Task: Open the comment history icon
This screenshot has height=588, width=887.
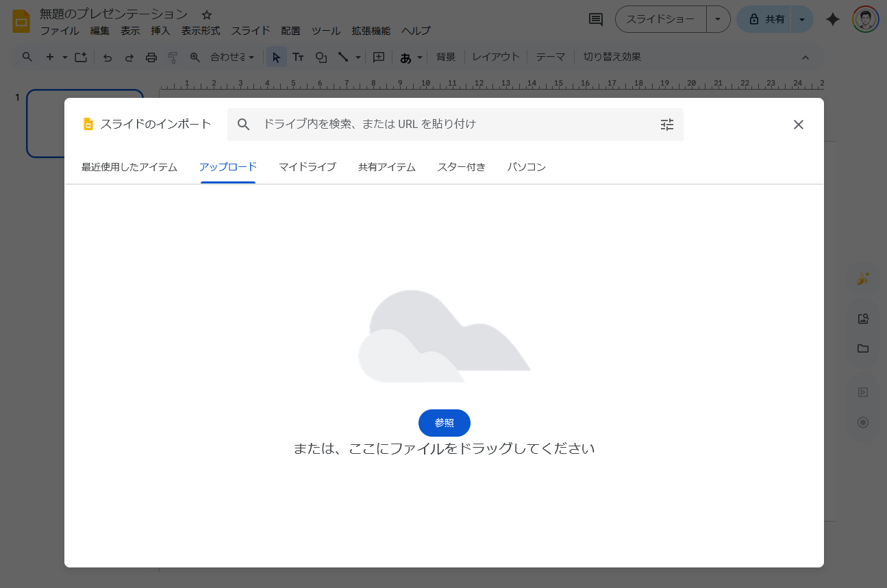Action: pos(596,19)
